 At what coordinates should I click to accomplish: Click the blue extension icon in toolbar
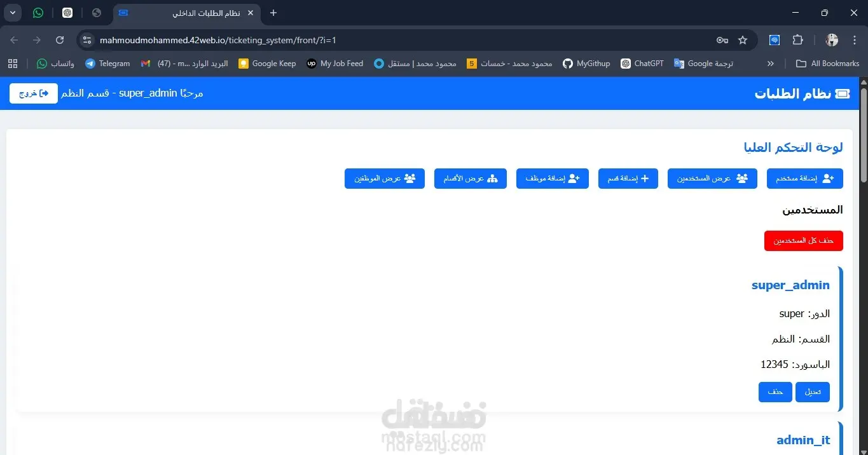point(775,40)
